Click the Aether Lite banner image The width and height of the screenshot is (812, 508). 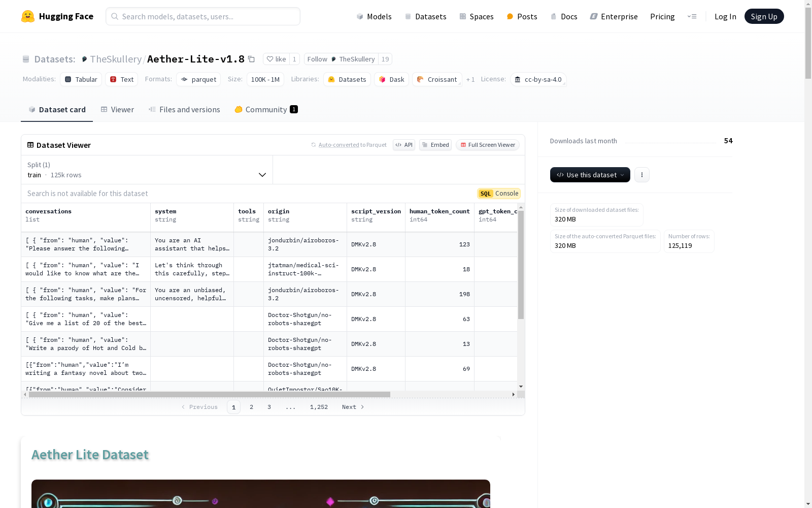pyautogui.click(x=261, y=494)
